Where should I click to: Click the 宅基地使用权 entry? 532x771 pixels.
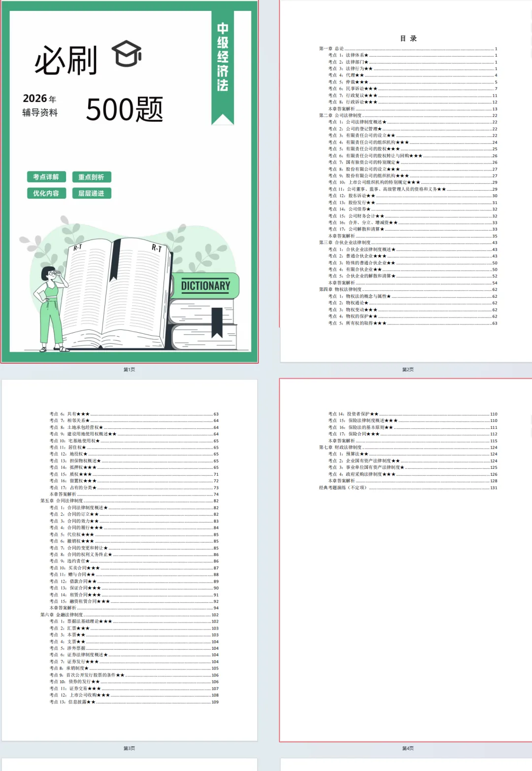pos(134,441)
